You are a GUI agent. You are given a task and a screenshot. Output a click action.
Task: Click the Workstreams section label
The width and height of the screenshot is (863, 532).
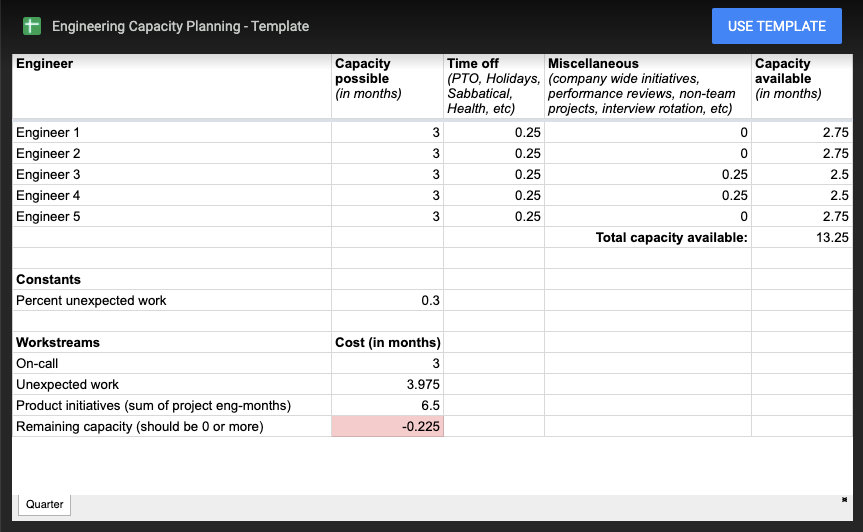pyautogui.click(x=58, y=342)
